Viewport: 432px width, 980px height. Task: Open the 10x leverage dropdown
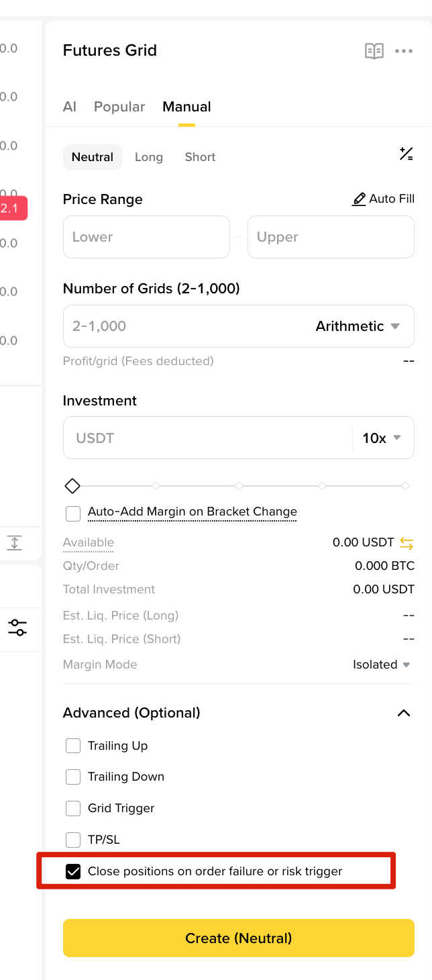tap(382, 438)
